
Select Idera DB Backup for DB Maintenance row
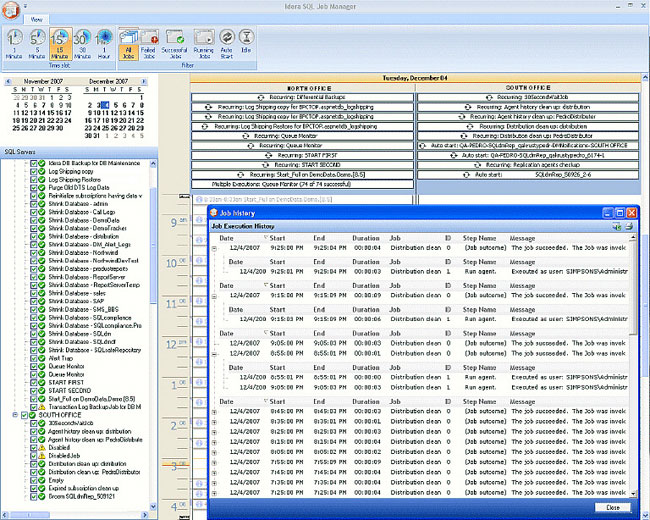click(94, 163)
